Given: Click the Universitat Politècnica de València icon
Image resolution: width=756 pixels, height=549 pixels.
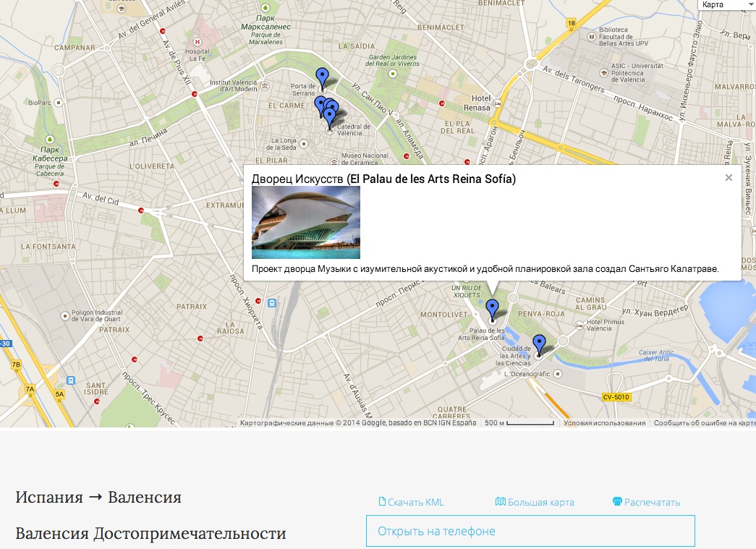Looking at the screenshot, I should pos(603,73).
